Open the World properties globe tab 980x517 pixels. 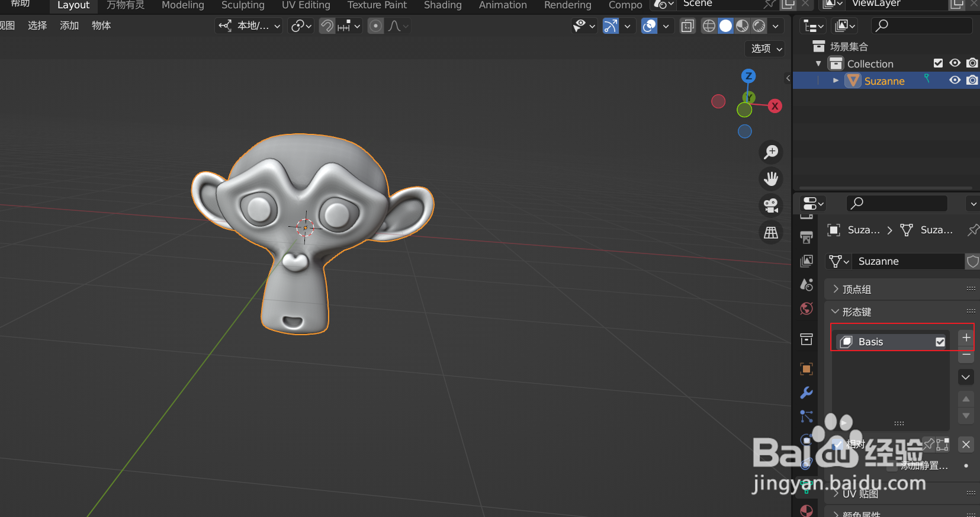[807, 309]
